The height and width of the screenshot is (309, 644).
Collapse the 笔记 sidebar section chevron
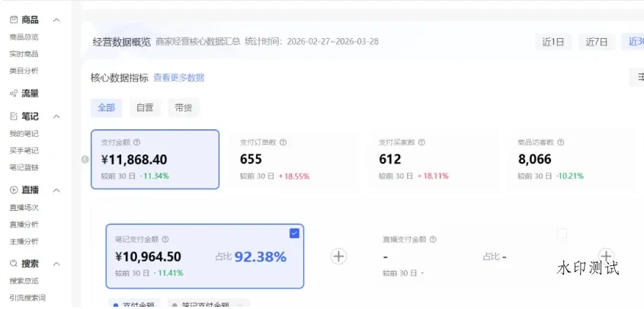[56, 116]
